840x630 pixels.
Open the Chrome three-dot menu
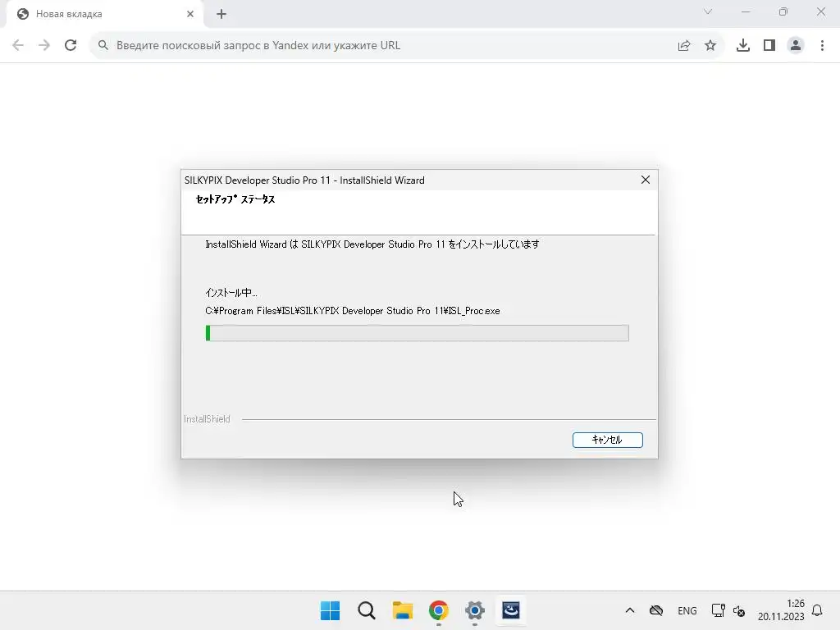pyautogui.click(x=822, y=46)
